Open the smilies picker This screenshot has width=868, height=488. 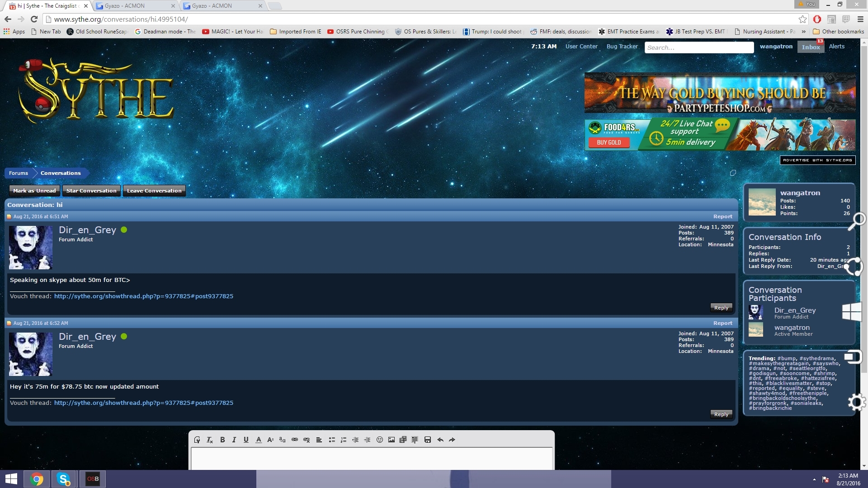(380, 440)
